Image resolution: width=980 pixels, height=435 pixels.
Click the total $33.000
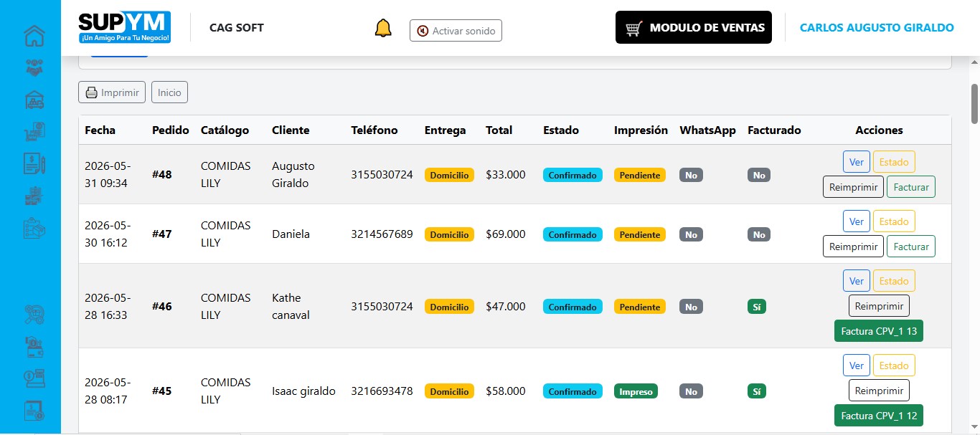[x=506, y=175]
